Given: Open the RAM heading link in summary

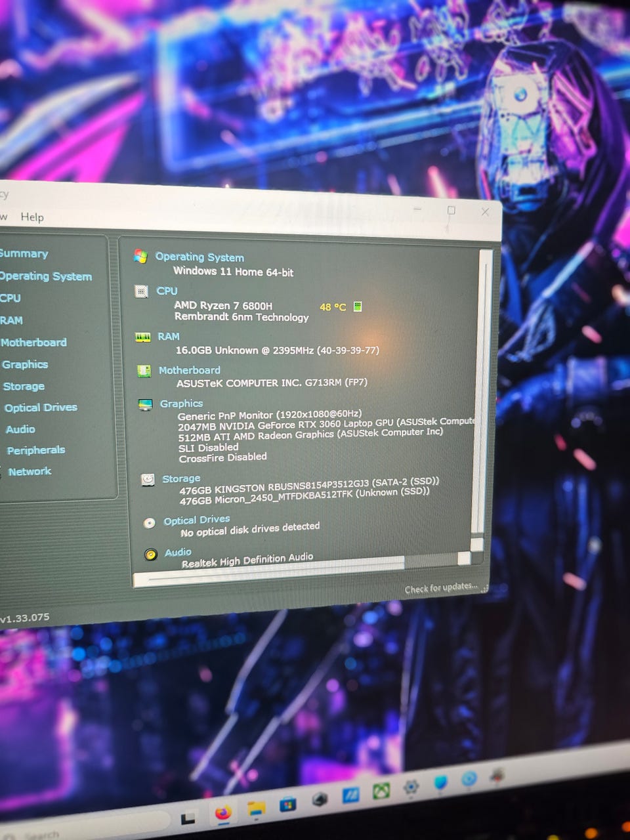Looking at the screenshot, I should point(169,336).
